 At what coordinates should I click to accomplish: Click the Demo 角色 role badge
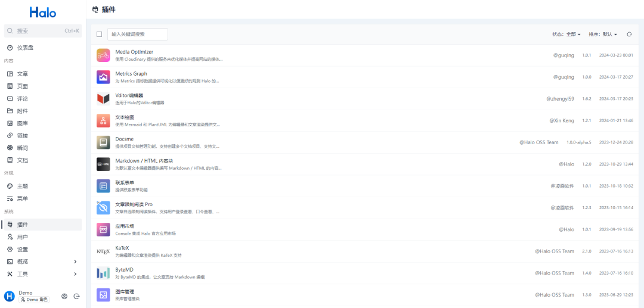[x=33, y=300]
